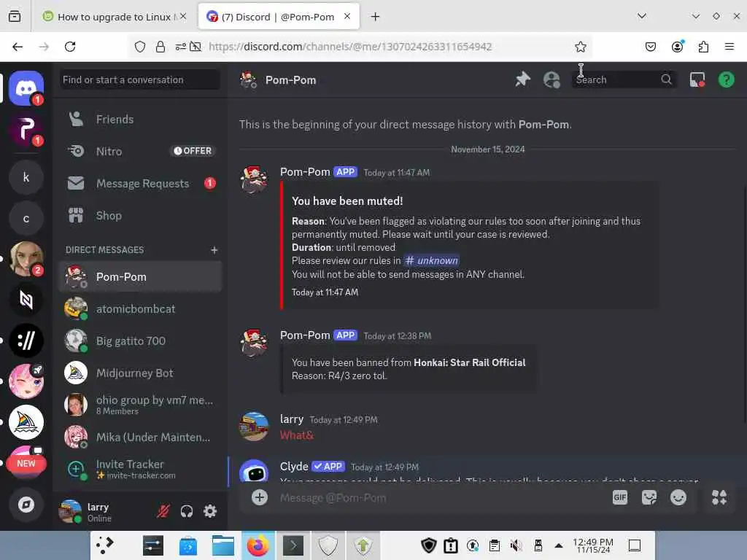The height and width of the screenshot is (560, 747).
Task: Click Clyde's username in chat
Action: [x=294, y=466]
